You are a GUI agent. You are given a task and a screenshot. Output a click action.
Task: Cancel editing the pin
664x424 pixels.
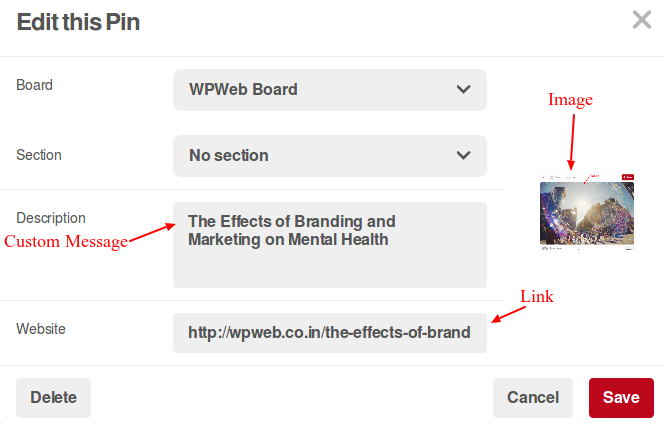(532, 397)
